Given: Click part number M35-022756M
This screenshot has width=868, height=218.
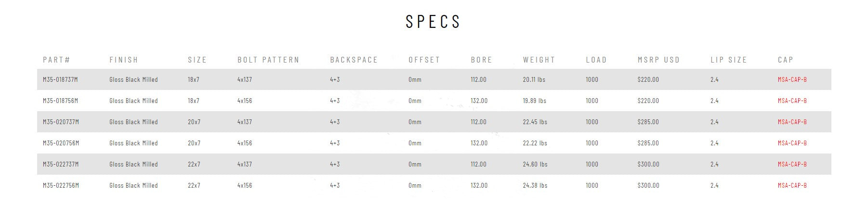Looking at the screenshot, I should pos(61,185).
